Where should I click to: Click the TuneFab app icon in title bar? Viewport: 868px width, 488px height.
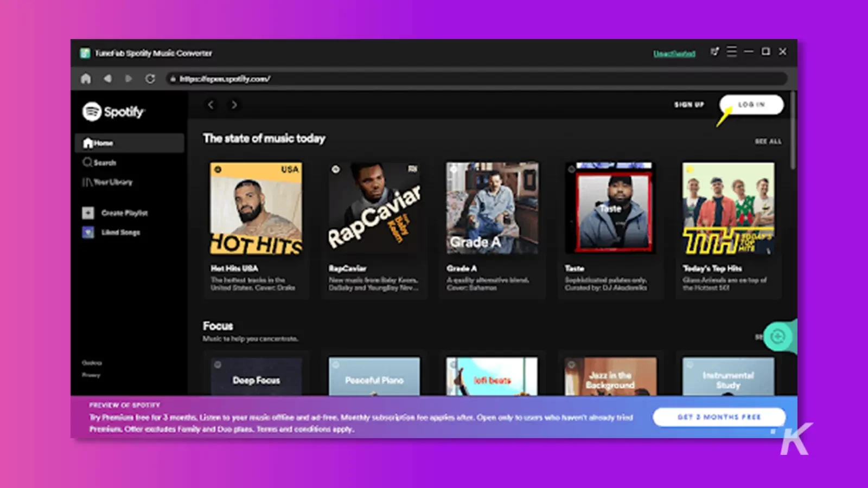85,53
